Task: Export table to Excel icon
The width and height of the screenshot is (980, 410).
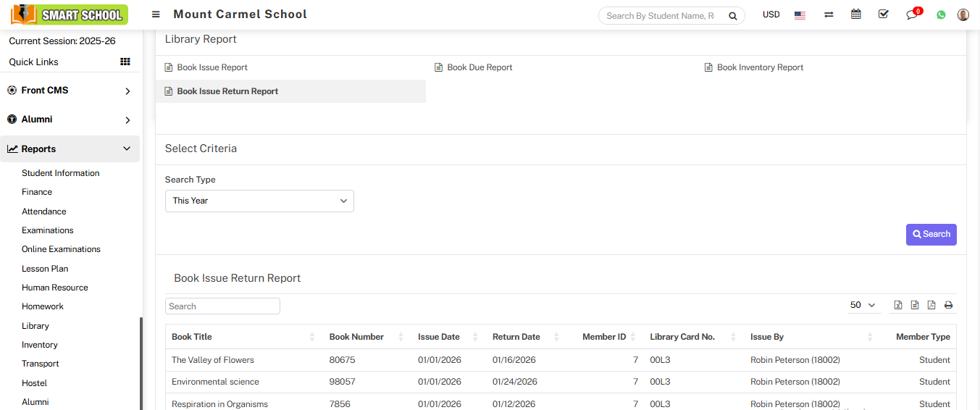Action: 898,305
